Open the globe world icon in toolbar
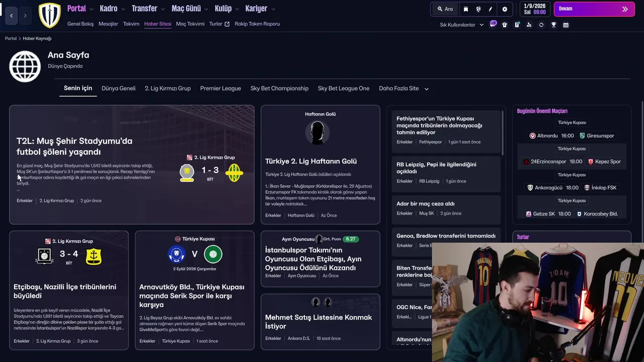644x362 pixels. tap(478, 9)
